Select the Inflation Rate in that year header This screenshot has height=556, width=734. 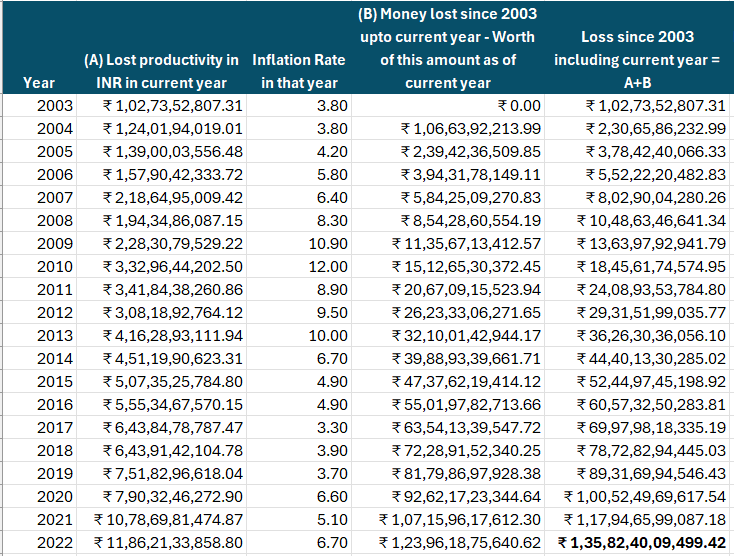[299, 47]
